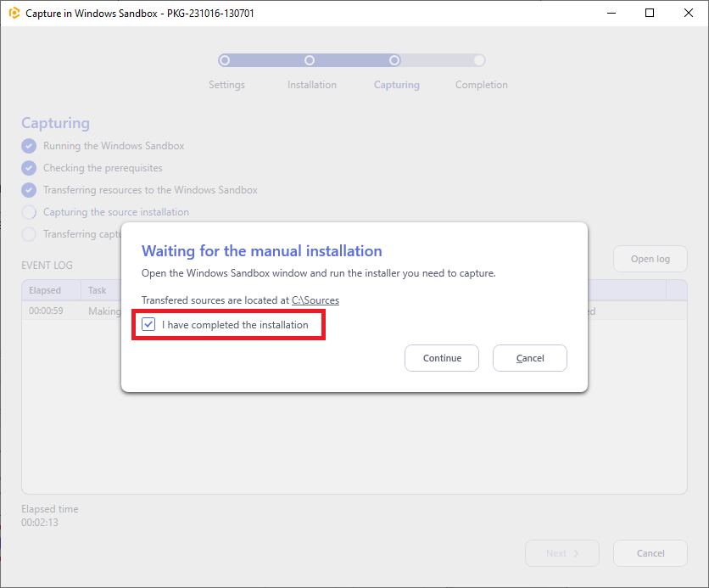The height and width of the screenshot is (588, 709).
Task: Click the Next button at bottom
Action: (562, 553)
